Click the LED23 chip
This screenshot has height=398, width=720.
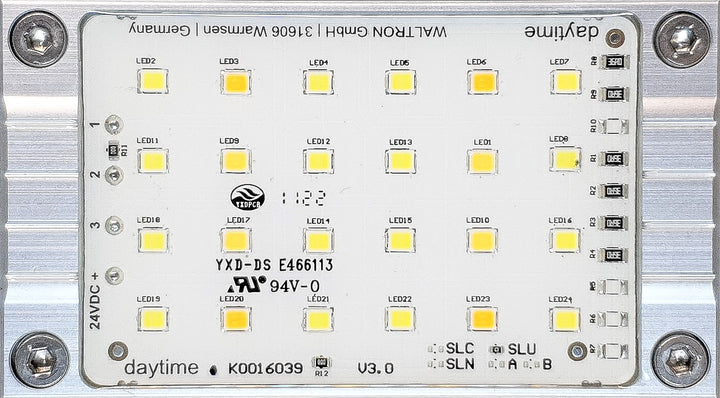483,319
